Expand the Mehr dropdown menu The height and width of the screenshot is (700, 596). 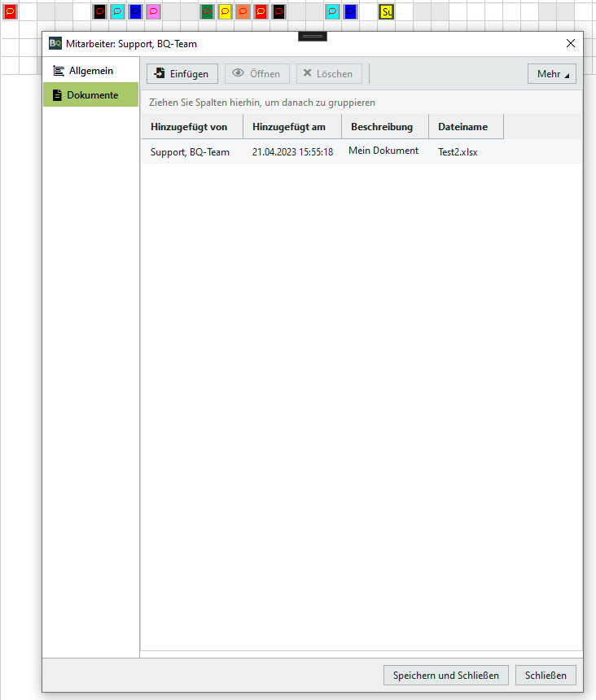[x=551, y=73]
